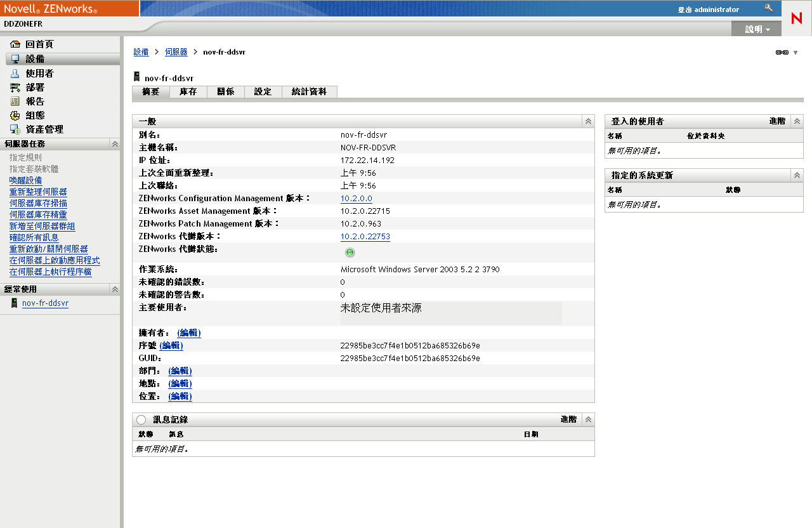Open the 設定 tab
Image resolution: width=812 pixels, height=528 pixels.
(x=263, y=92)
